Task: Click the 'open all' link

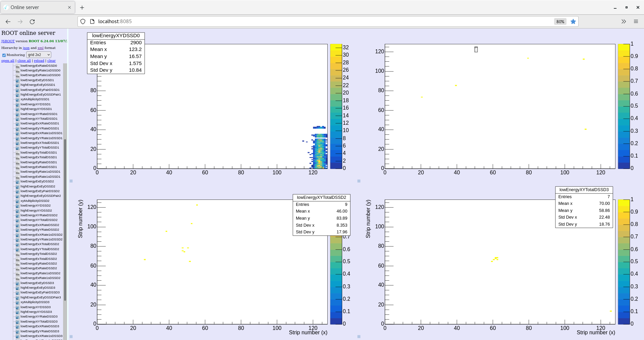Action: click(x=8, y=61)
